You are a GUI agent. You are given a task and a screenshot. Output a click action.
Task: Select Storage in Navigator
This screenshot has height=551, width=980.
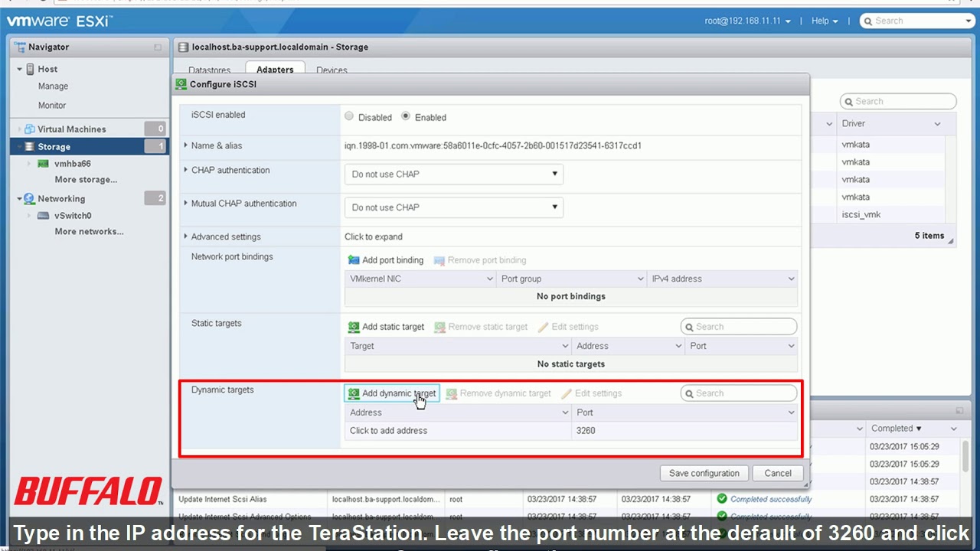point(54,147)
